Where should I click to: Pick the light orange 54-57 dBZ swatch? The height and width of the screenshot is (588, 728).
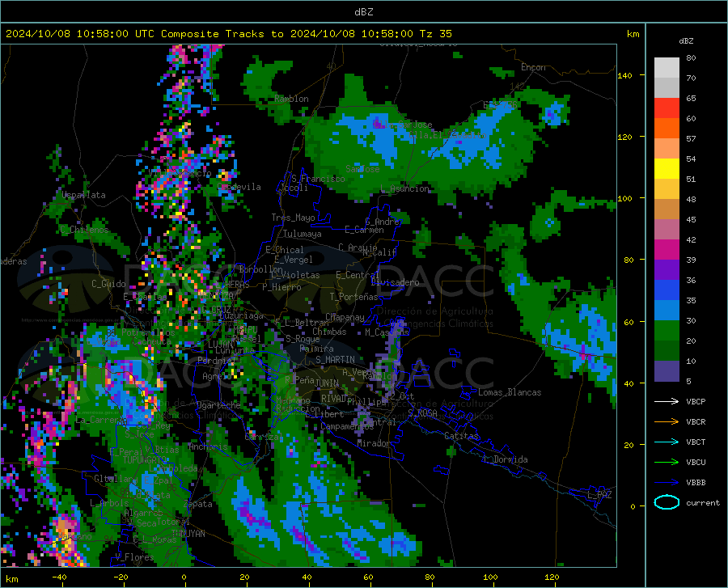(667, 149)
